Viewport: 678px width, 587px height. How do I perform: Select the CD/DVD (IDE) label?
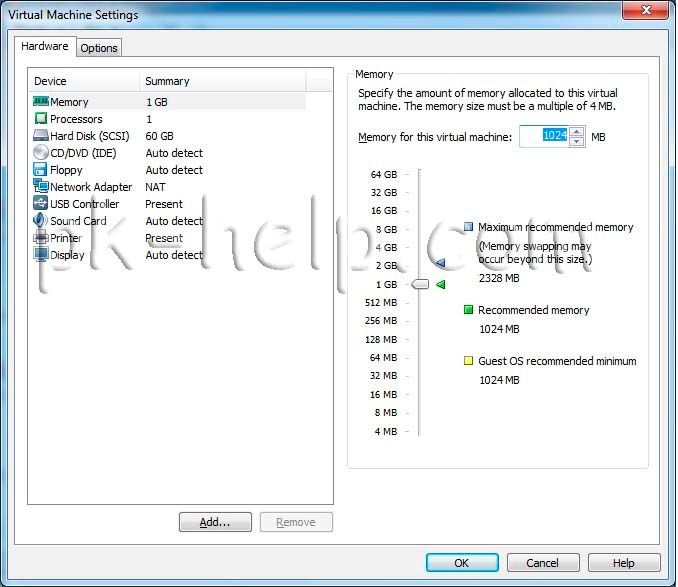83,153
